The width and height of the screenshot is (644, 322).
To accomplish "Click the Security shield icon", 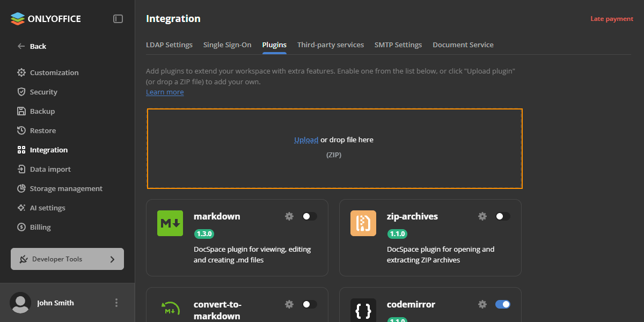I will (21, 92).
